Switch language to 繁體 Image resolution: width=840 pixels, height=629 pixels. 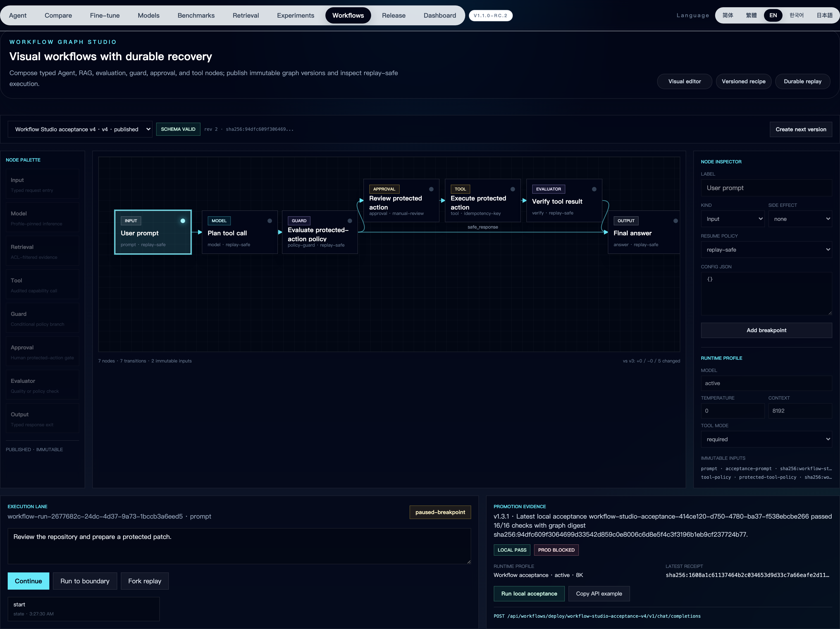751,16
